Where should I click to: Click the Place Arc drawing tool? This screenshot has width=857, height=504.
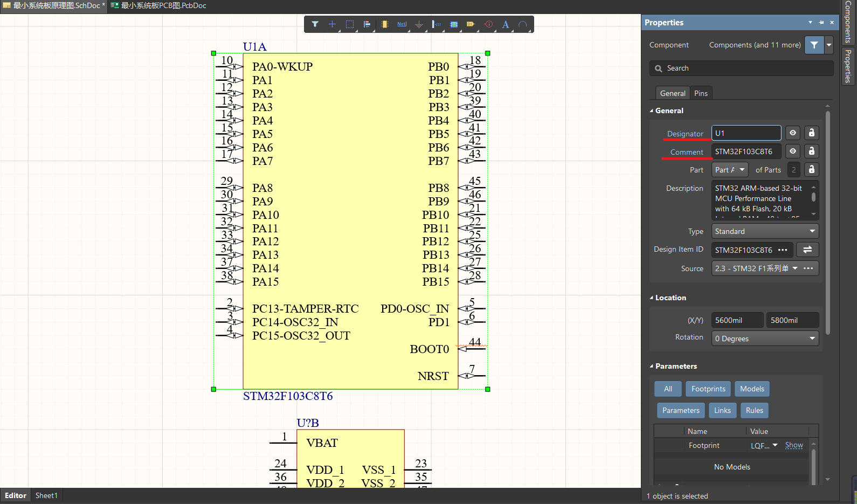pos(522,24)
